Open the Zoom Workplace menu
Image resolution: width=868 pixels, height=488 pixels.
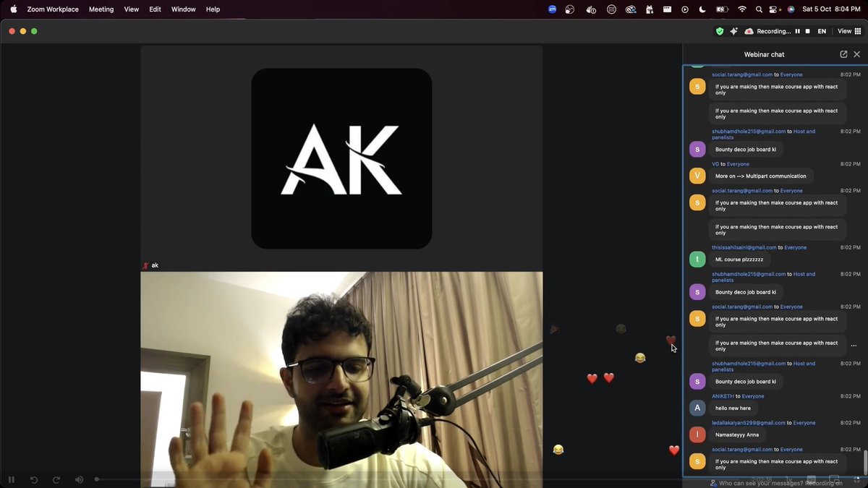click(51, 9)
